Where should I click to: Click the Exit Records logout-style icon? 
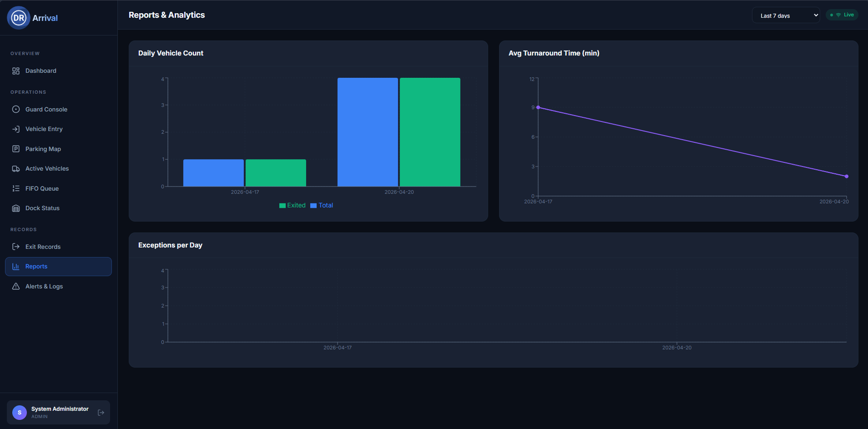coord(16,247)
